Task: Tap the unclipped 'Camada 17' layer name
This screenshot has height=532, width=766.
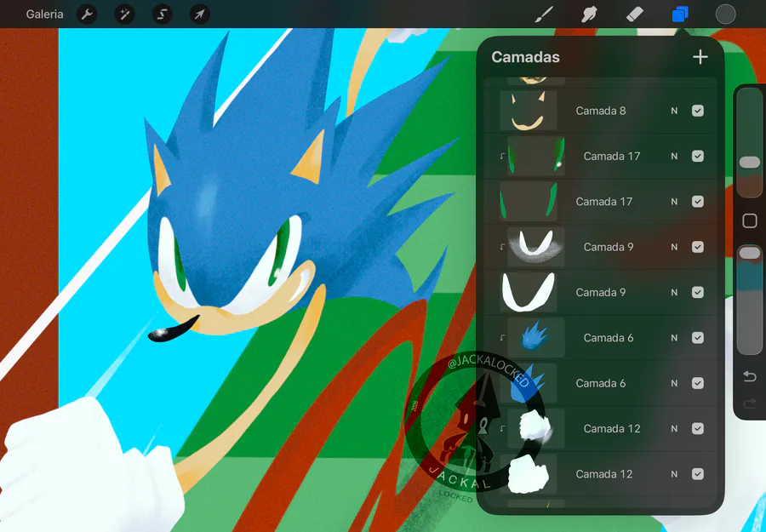Action: click(x=603, y=202)
